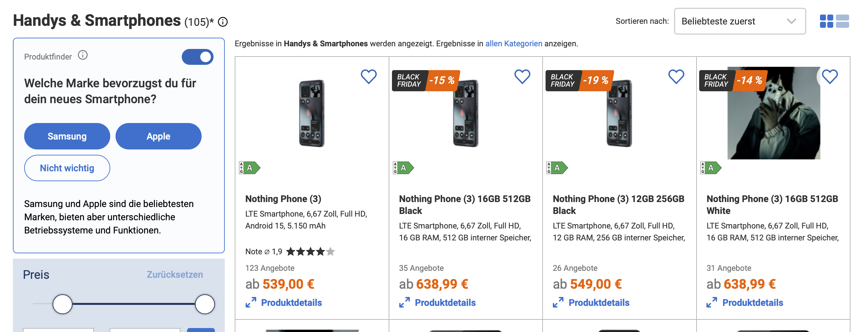
Task: Switch to grid view layout
Action: [x=826, y=21]
